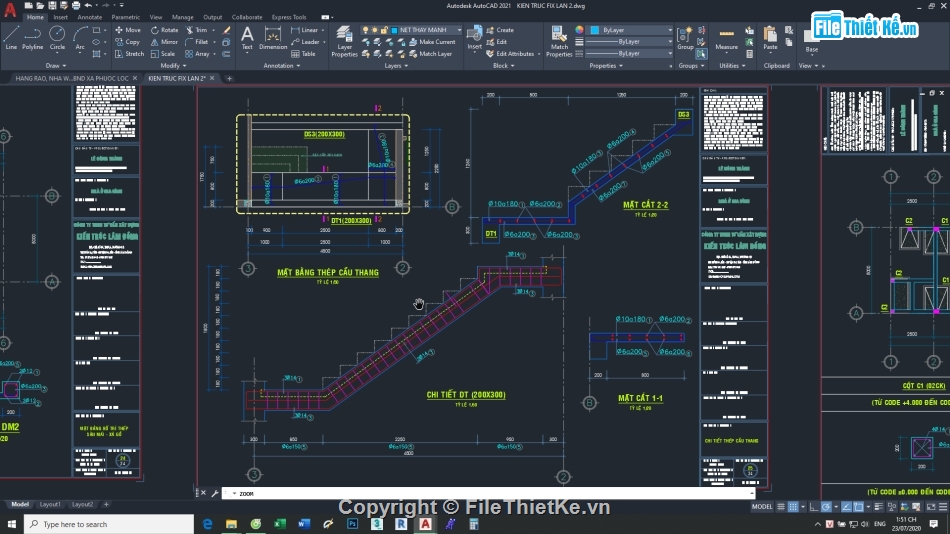Activate the Stretch command
This screenshot has width=950, height=534.
point(129,54)
